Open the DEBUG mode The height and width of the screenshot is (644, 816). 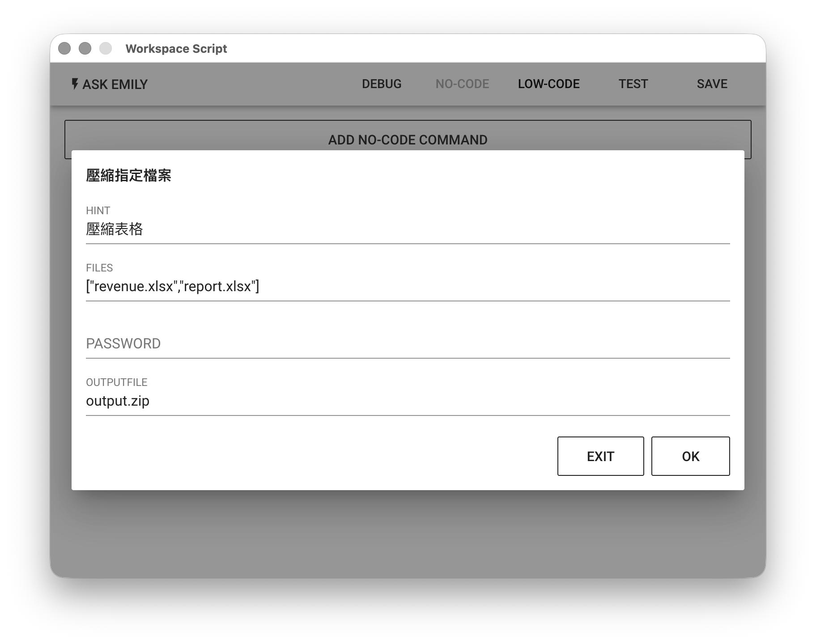(x=381, y=84)
